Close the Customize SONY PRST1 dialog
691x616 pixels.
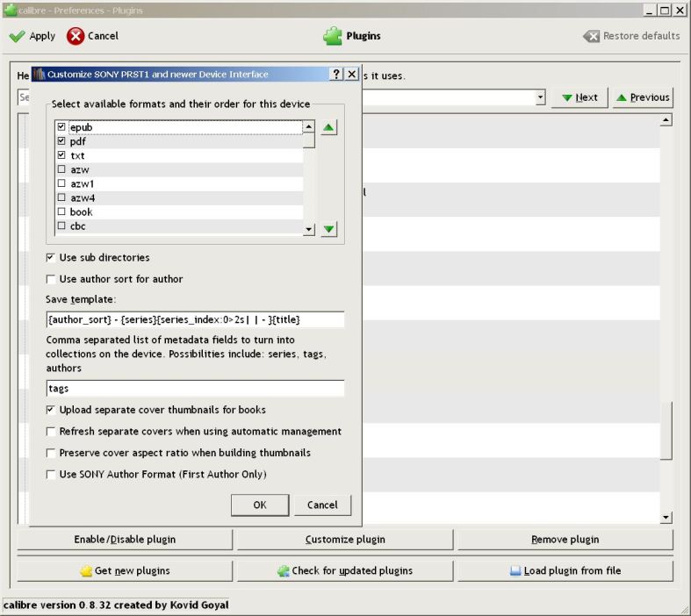tap(352, 74)
